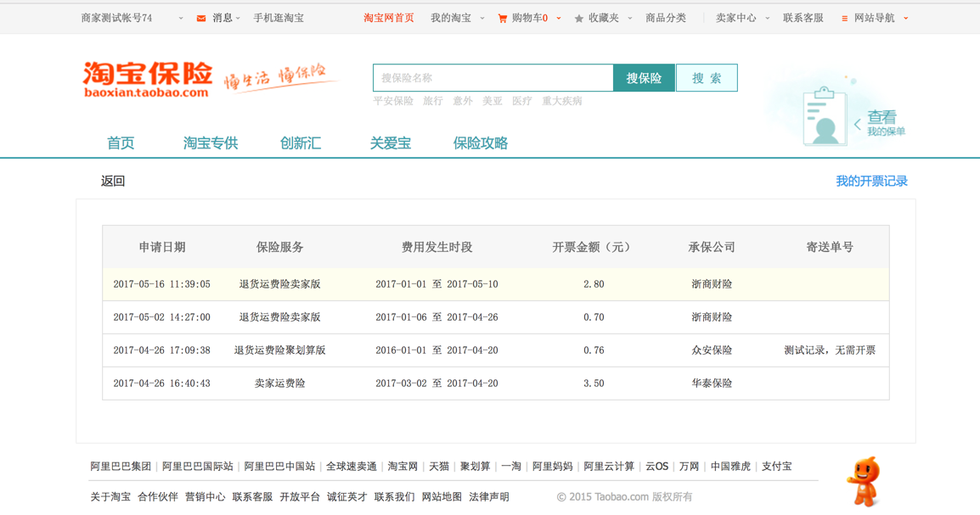Viewport: 980px width, 515px height.
Task: Select the row dated 2017-05-16 11:39:05
Action: pos(496,284)
